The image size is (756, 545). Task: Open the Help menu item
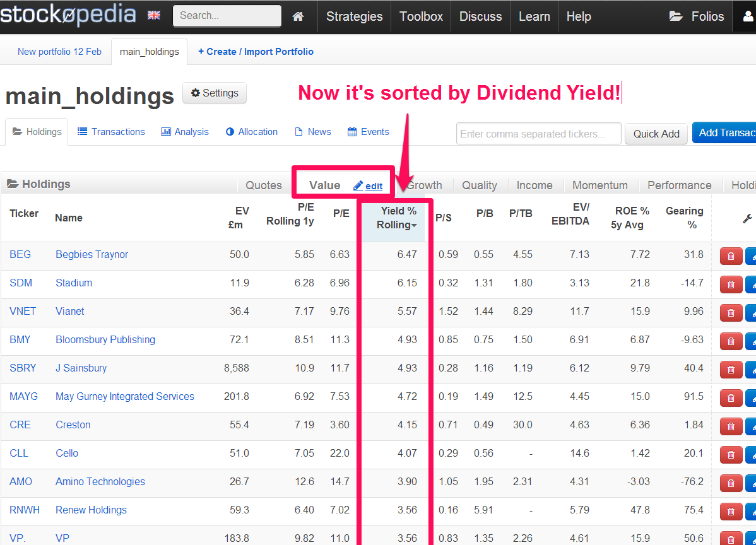[579, 16]
